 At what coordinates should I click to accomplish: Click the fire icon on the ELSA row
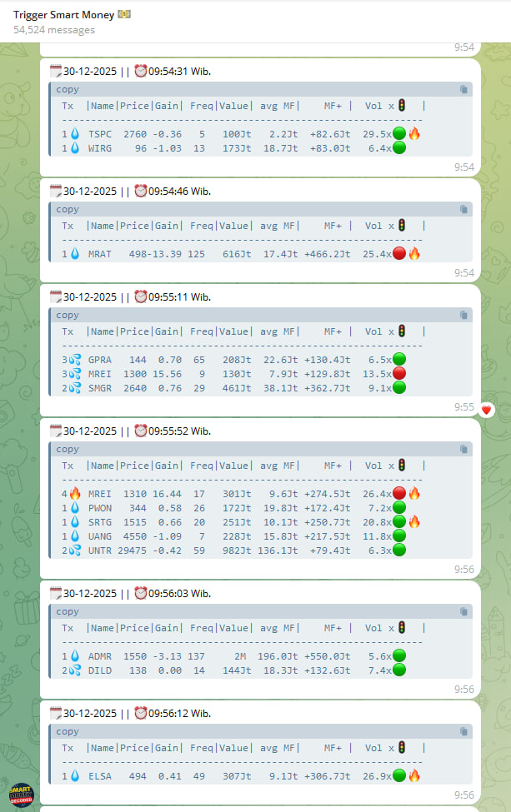click(414, 775)
